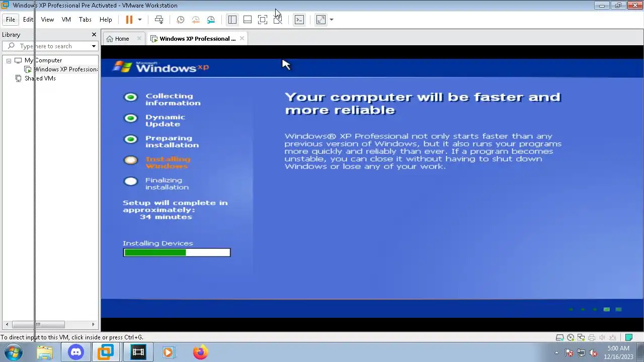
Task: Select Windows XP Professional VM in library
Action: [61, 69]
